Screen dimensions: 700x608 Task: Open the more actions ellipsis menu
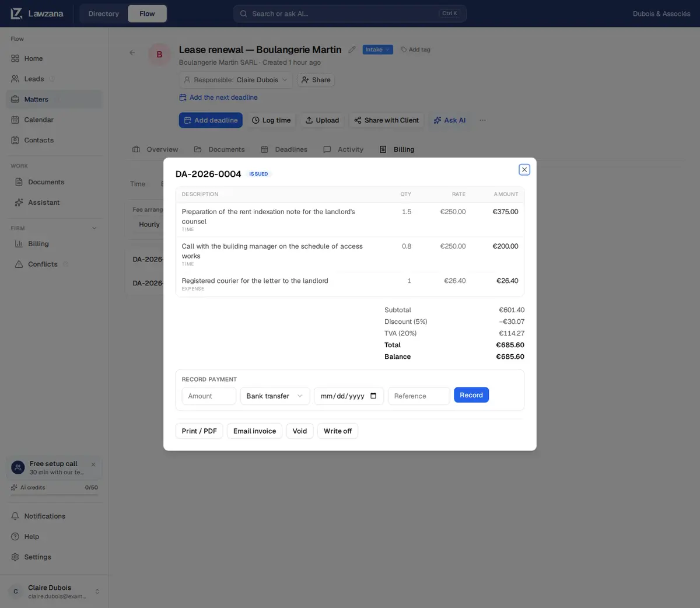[482, 120]
